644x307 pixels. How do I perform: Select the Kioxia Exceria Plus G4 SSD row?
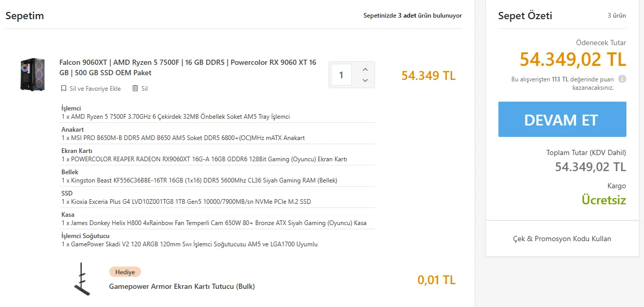(218, 198)
